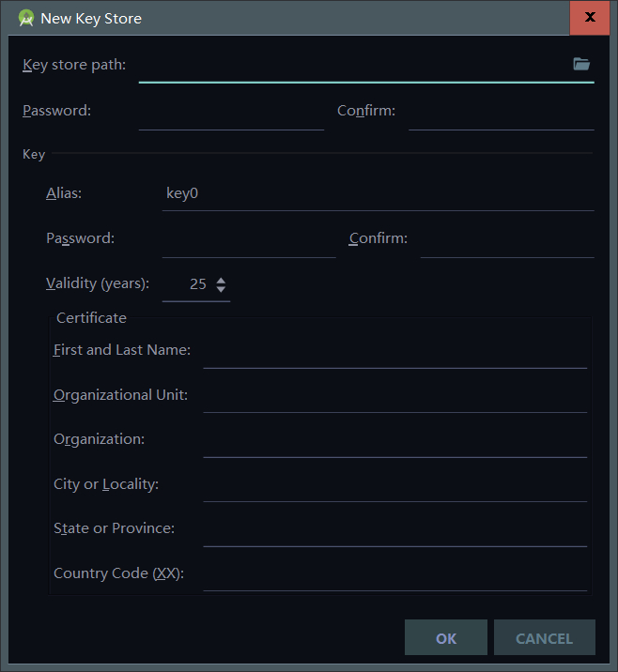This screenshot has width=618, height=672.
Task: Focus the First and Last Name field
Action: tap(395, 352)
